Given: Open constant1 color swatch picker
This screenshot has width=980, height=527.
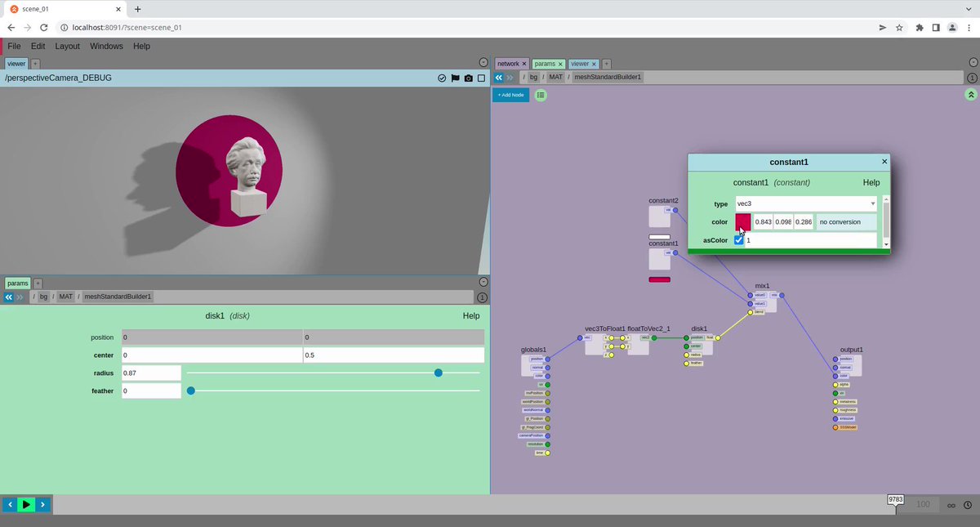Looking at the screenshot, I should click(742, 221).
